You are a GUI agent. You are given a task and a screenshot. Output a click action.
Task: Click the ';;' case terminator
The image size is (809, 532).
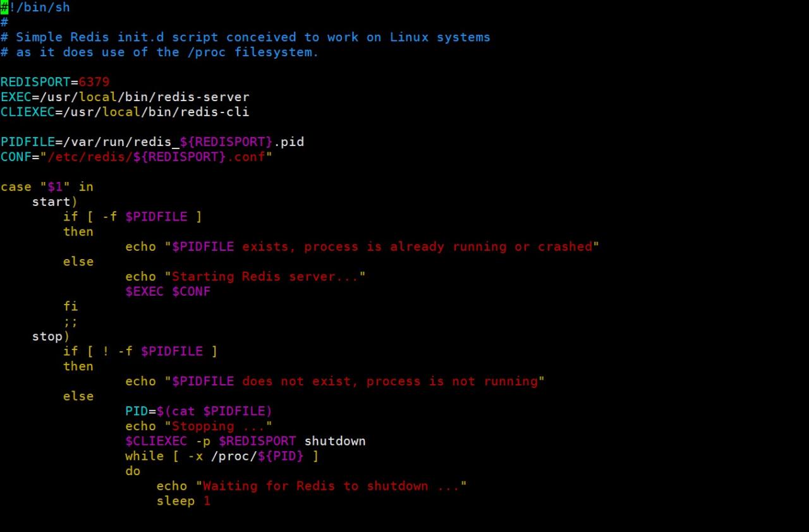tap(71, 322)
